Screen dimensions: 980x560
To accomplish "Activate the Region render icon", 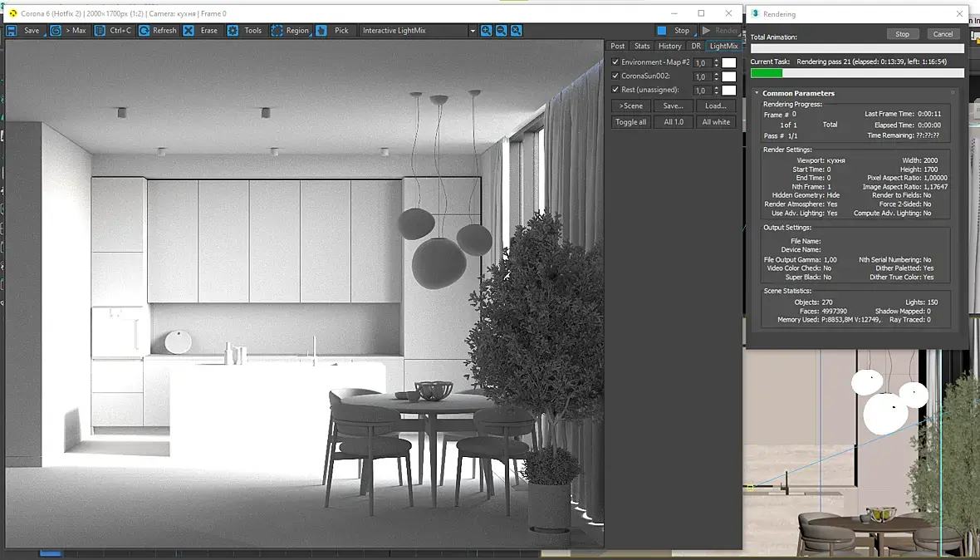I will click(x=277, y=31).
